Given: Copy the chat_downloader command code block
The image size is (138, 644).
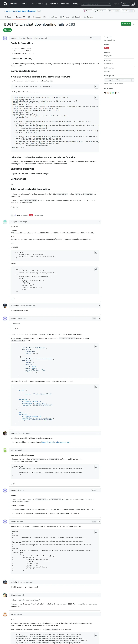Looking at the screenshot, I should click(x=96, y=87).
